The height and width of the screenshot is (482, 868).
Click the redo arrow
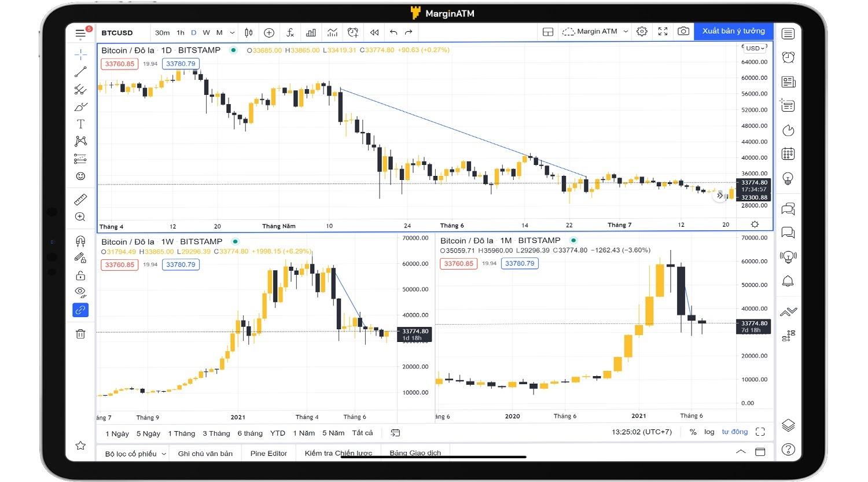click(x=409, y=32)
